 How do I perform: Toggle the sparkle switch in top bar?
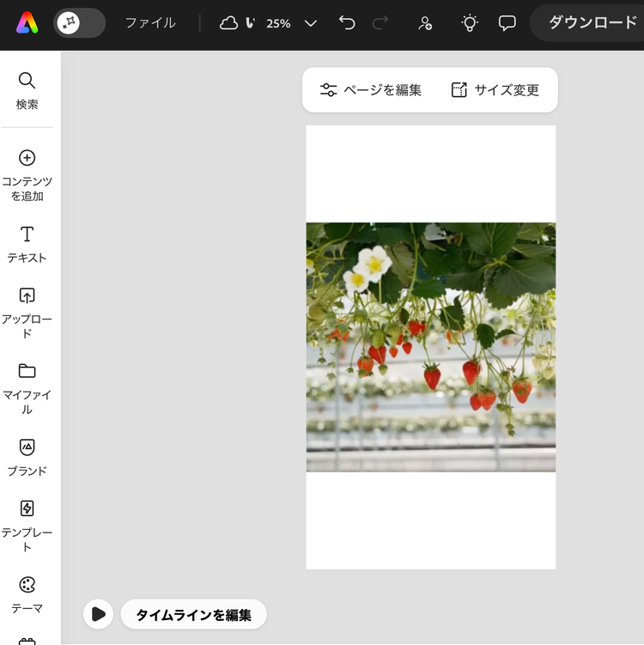(x=79, y=23)
